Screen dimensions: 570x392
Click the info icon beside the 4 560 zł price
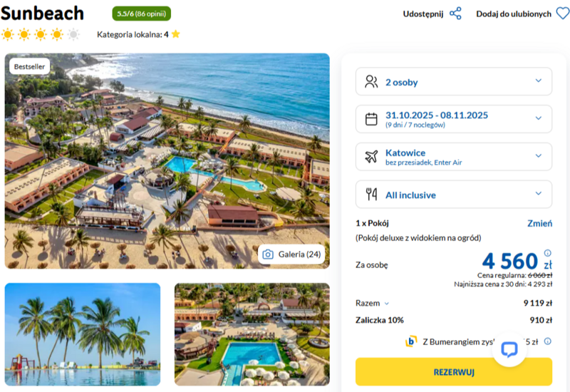click(x=547, y=253)
